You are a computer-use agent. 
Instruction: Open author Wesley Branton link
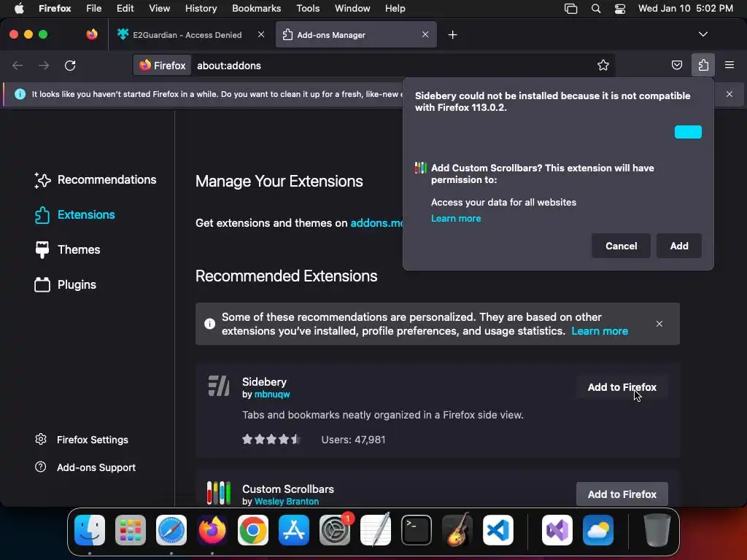(286, 502)
